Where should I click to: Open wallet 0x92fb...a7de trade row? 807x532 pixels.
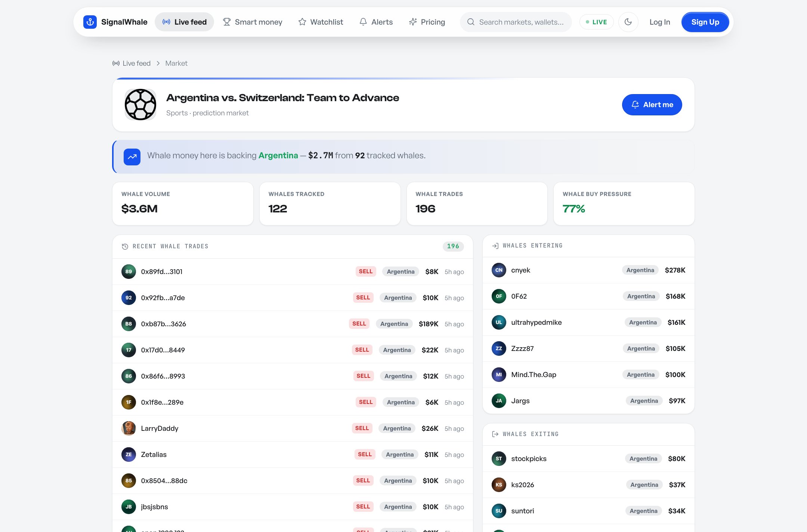[x=293, y=298]
